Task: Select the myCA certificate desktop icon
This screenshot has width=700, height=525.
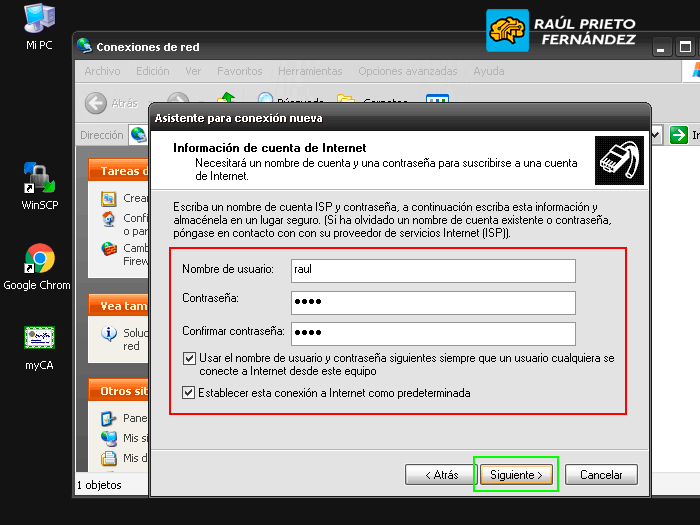Action: point(39,339)
